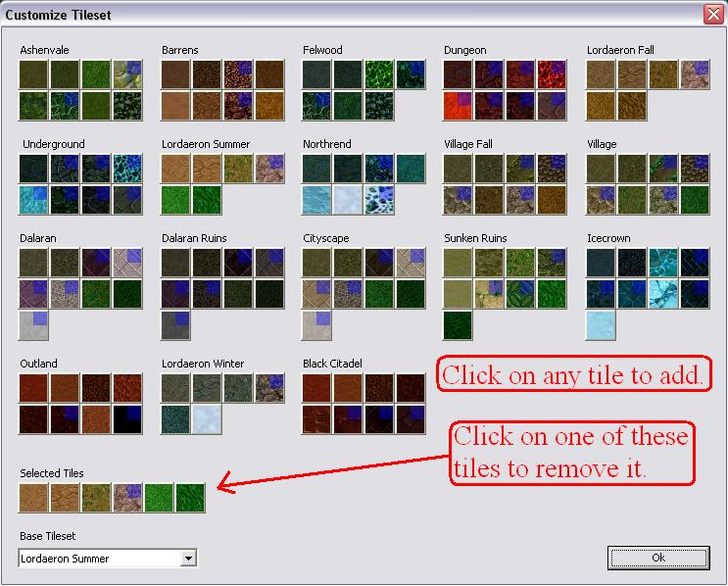Viewport: 728px width, 586px height.
Task: Add the Sunken Ruins sandy first tile
Action: [458, 263]
